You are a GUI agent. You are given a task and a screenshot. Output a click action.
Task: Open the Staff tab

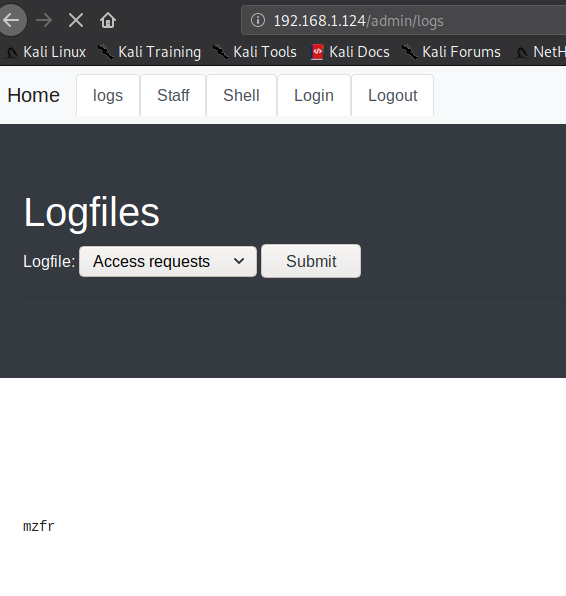pos(173,95)
